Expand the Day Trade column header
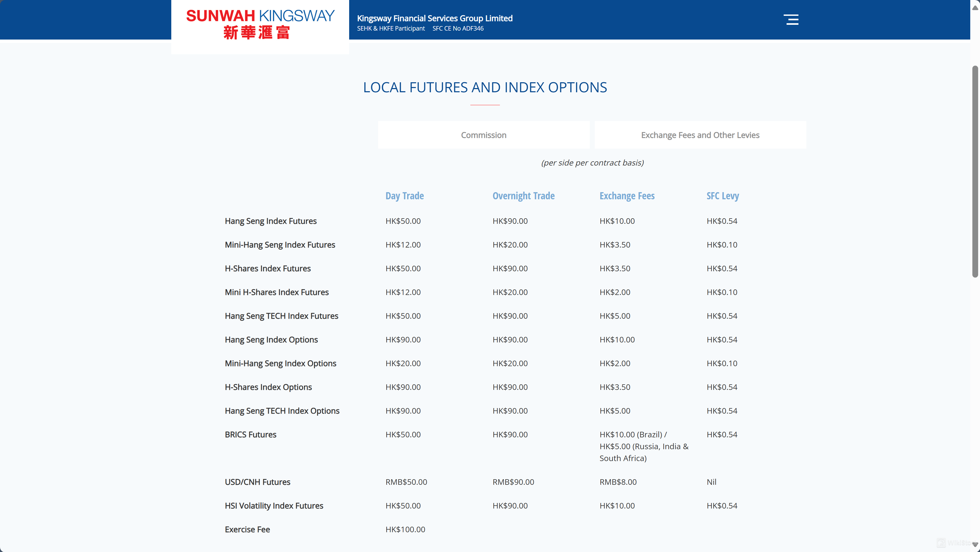This screenshot has width=980, height=552. [404, 196]
